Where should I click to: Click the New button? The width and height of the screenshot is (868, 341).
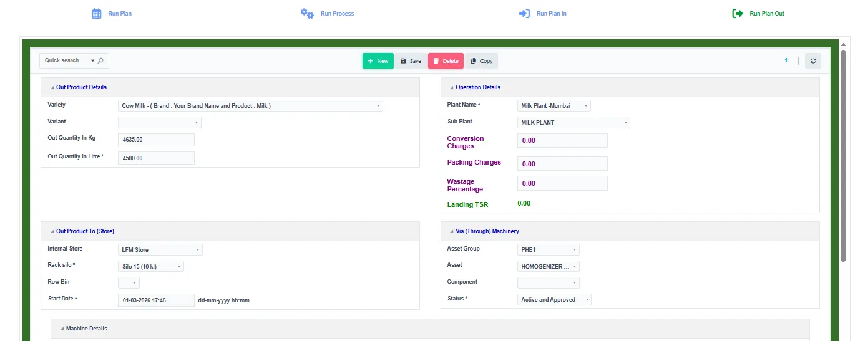pyautogui.click(x=378, y=61)
